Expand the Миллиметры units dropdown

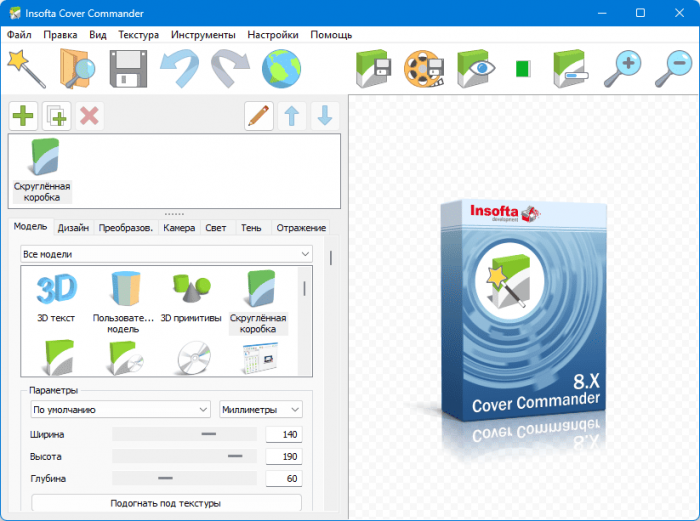tap(261, 409)
